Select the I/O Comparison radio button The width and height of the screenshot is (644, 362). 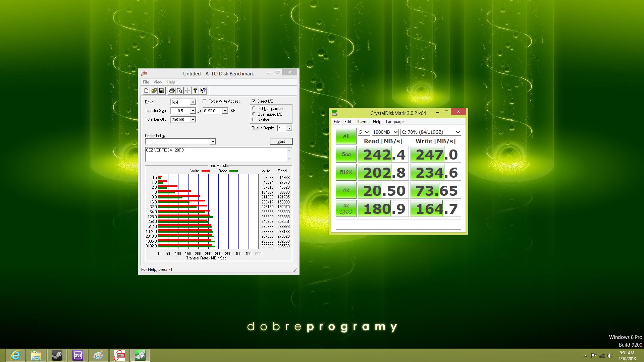pos(254,108)
